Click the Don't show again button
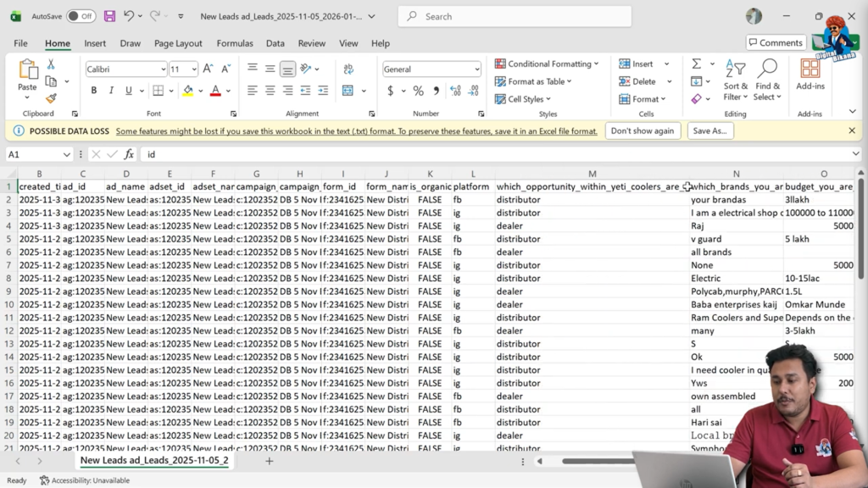Image resolution: width=868 pixels, height=488 pixels. click(643, 130)
